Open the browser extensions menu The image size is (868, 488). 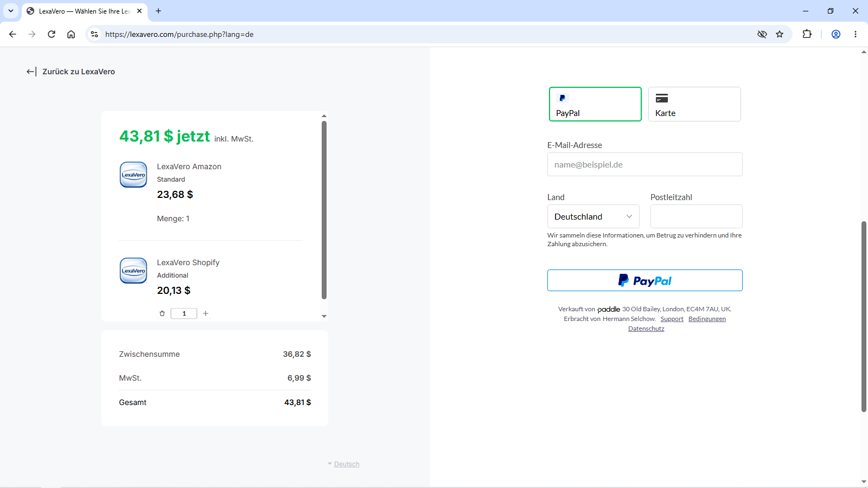pos(807,34)
